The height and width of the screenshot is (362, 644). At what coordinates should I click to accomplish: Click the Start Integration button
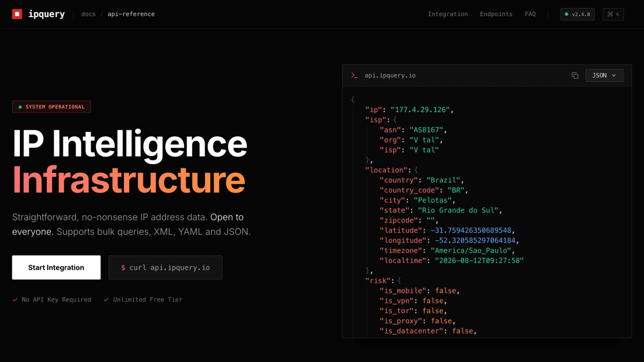point(56,268)
